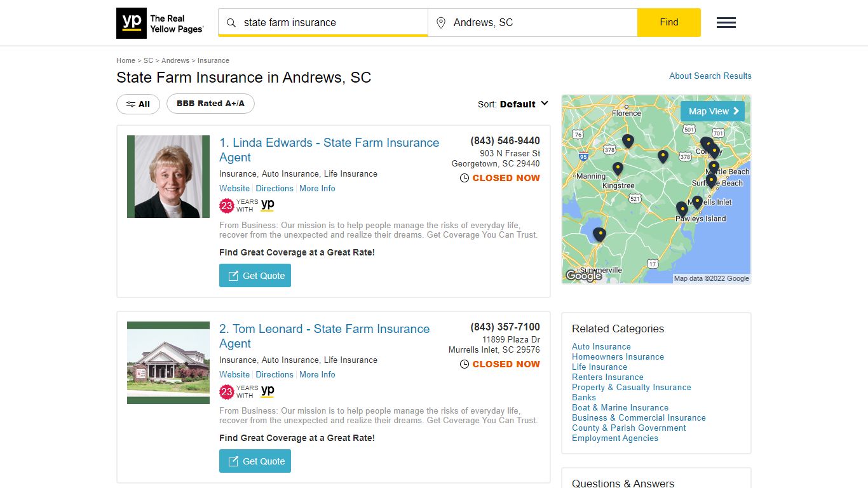Go to Home breadcrumb
The height and width of the screenshot is (488, 868).
[x=126, y=60]
